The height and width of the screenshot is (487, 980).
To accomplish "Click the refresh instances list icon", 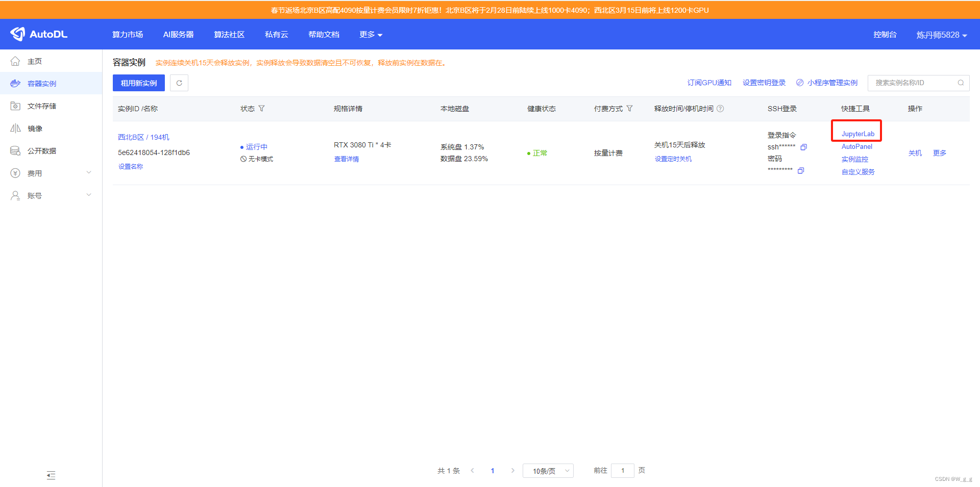I will pyautogui.click(x=179, y=83).
